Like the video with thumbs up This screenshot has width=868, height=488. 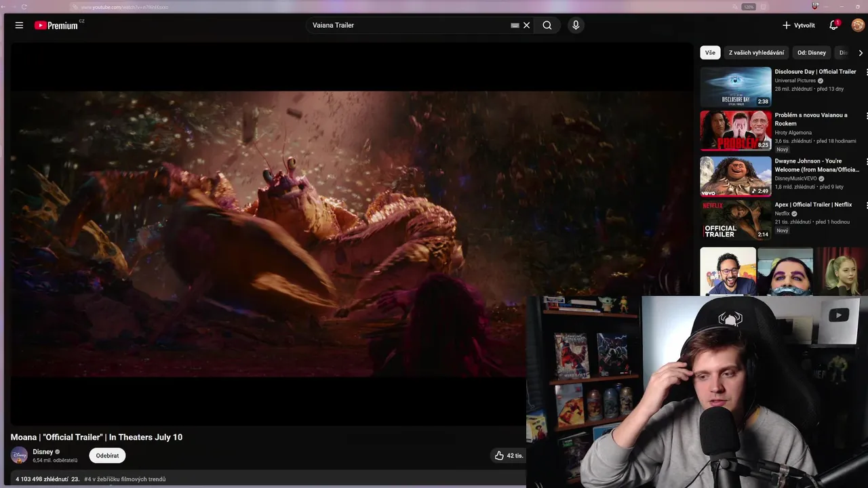[x=508, y=455]
